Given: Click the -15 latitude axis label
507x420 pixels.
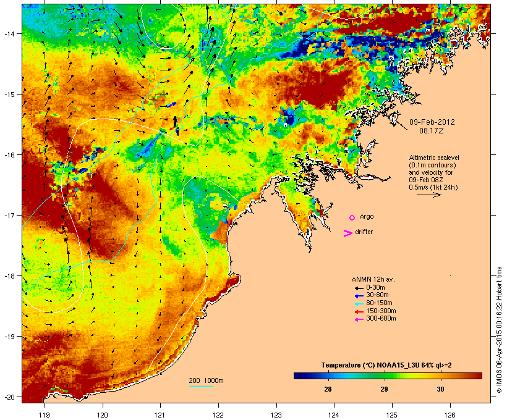Looking at the screenshot, I should [9, 94].
